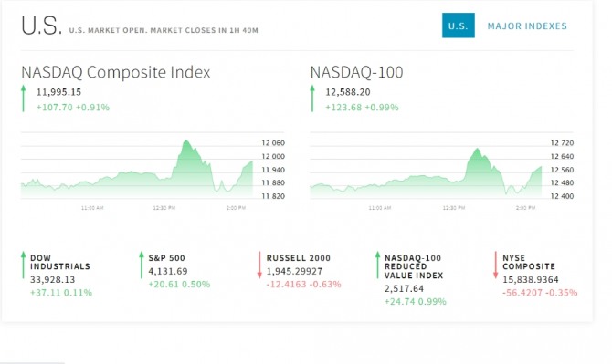The height and width of the screenshot is (364, 612).
Task: Open NASDAQ-100 Reduced Value Index link
Action: 414,266
